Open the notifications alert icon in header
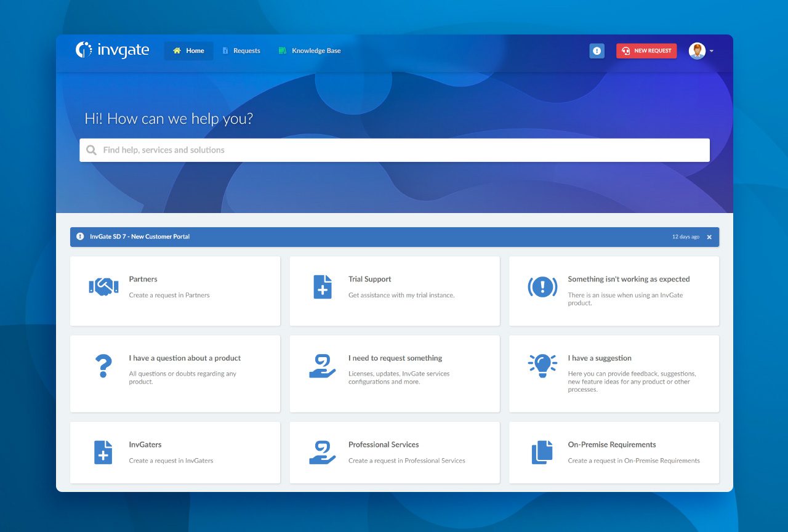The image size is (788, 532). click(x=597, y=51)
